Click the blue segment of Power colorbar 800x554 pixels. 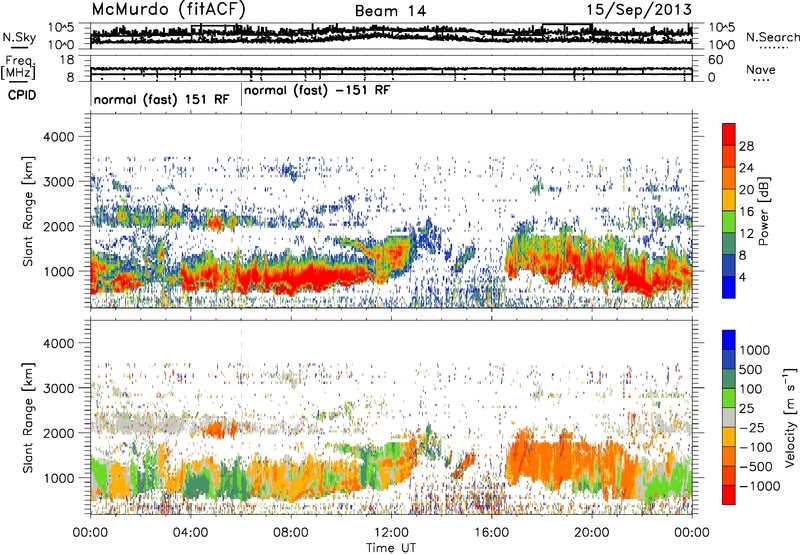coord(729,287)
